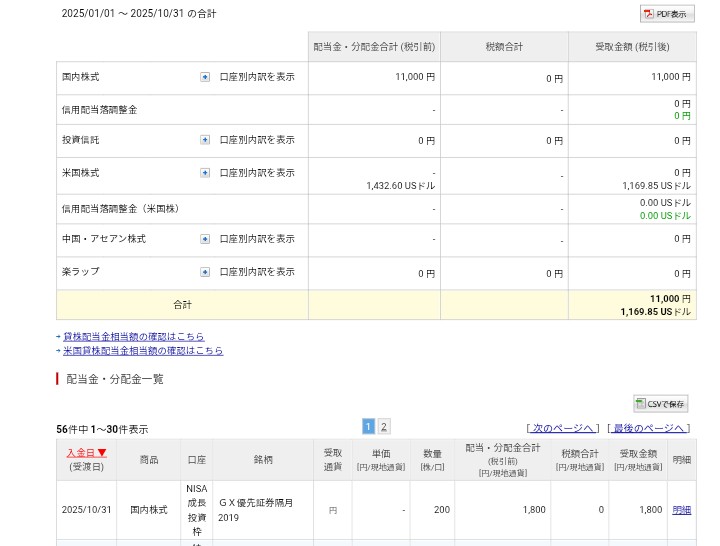Sort by 入金日 column header
The width and height of the screenshot is (720, 546).
[x=86, y=453]
